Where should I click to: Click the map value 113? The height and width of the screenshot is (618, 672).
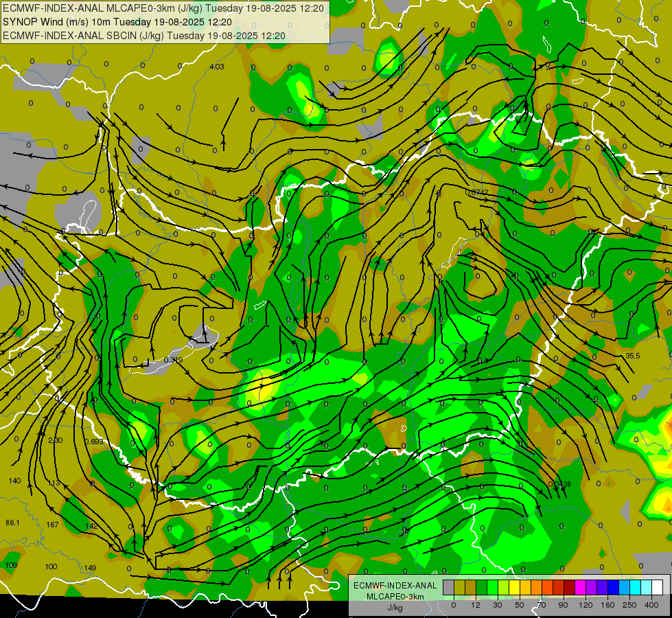tap(54, 483)
